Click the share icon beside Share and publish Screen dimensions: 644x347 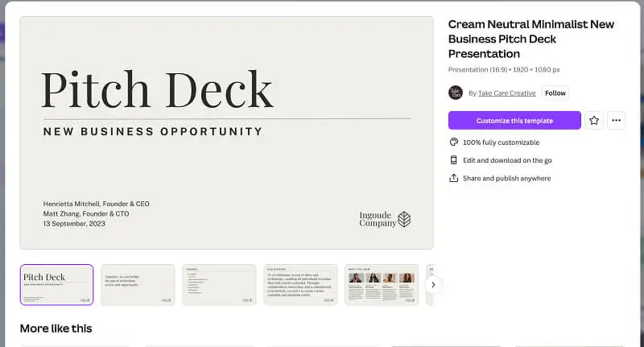tap(453, 178)
